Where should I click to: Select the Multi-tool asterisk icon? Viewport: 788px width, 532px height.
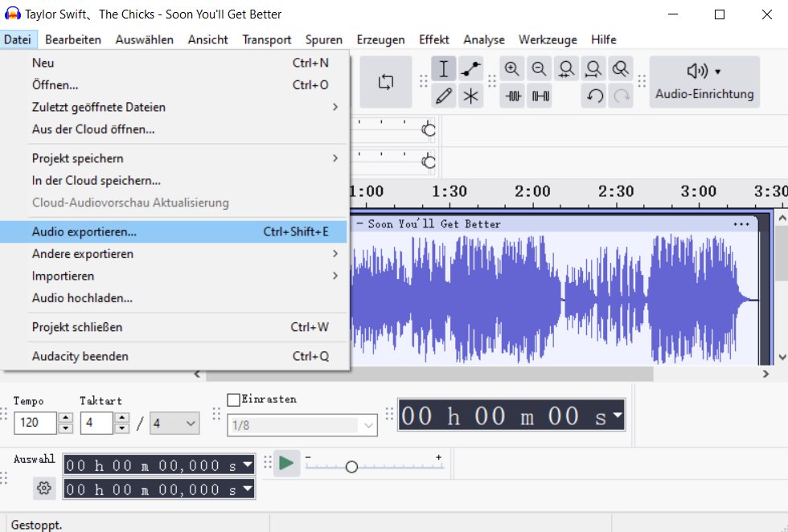click(x=471, y=96)
